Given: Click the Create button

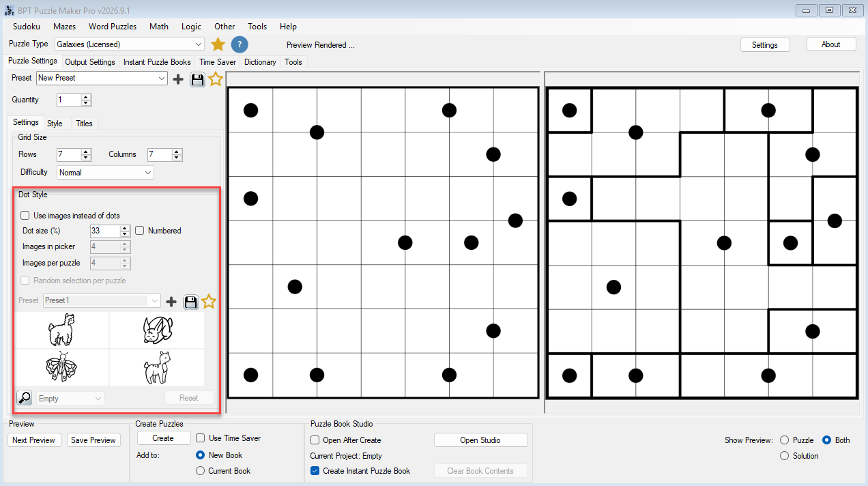Looking at the screenshot, I should click(163, 438).
